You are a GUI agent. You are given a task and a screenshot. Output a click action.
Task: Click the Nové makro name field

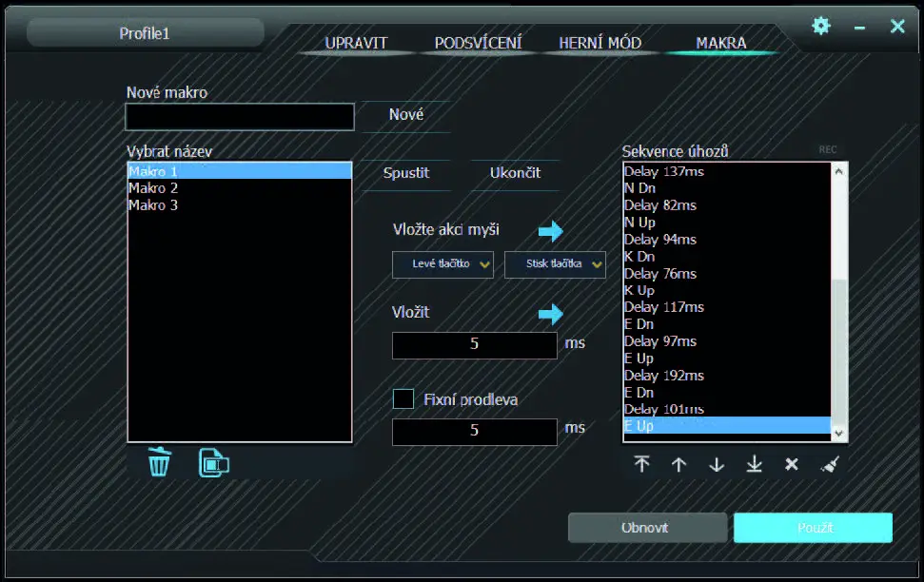point(240,117)
